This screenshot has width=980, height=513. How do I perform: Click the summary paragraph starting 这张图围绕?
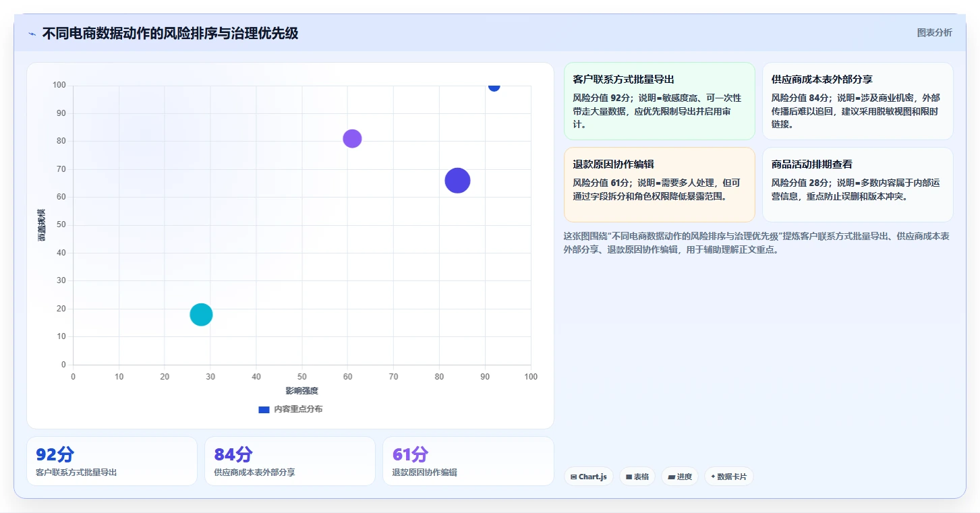tap(757, 243)
